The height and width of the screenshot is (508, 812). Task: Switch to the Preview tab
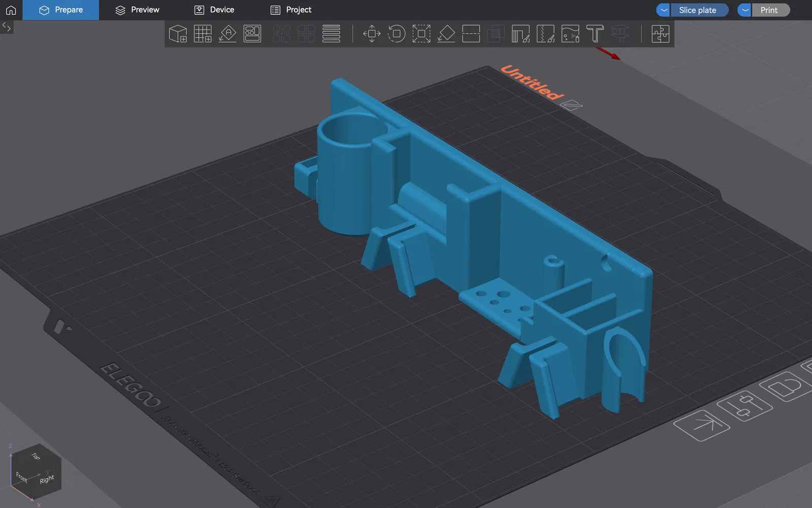pyautogui.click(x=138, y=10)
